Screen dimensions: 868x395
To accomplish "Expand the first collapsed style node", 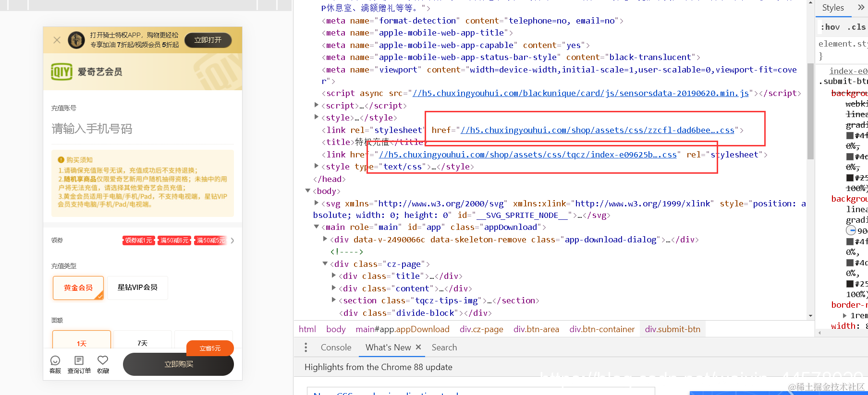I will click(x=316, y=117).
